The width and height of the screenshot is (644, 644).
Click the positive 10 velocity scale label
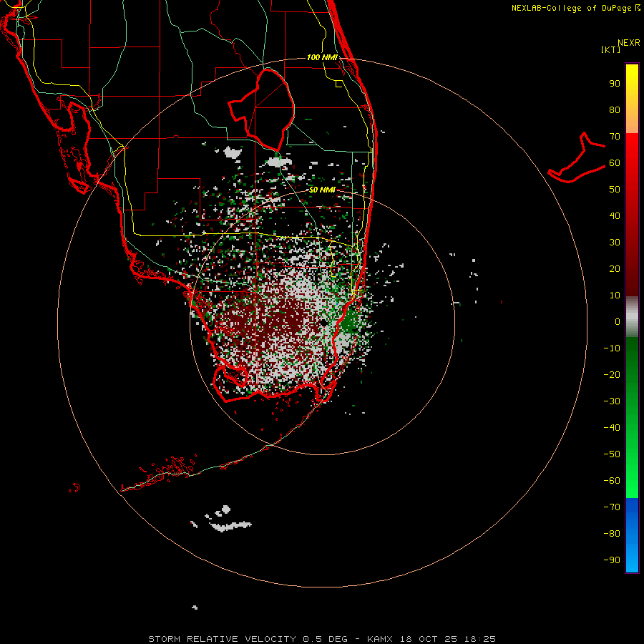click(615, 296)
